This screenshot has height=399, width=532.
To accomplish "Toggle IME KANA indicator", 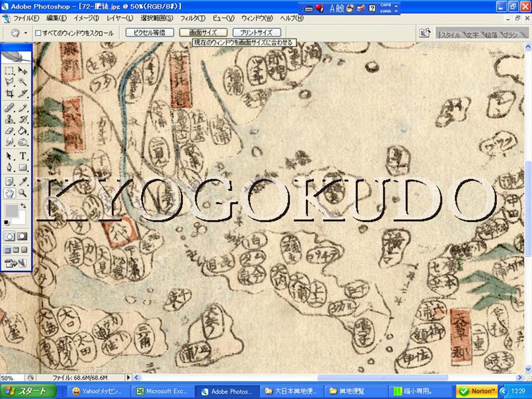I will coord(385,11).
